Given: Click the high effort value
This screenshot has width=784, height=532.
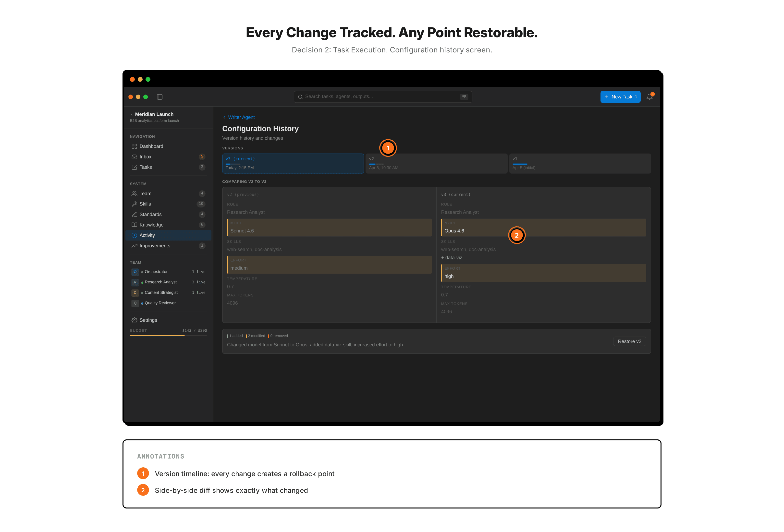Looking at the screenshot, I should click(x=449, y=276).
